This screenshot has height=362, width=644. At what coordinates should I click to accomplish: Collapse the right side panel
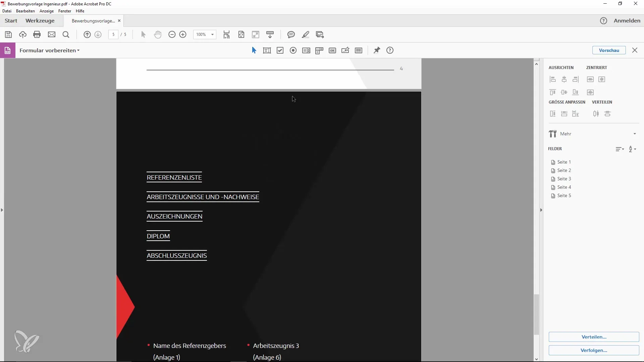[x=541, y=210]
